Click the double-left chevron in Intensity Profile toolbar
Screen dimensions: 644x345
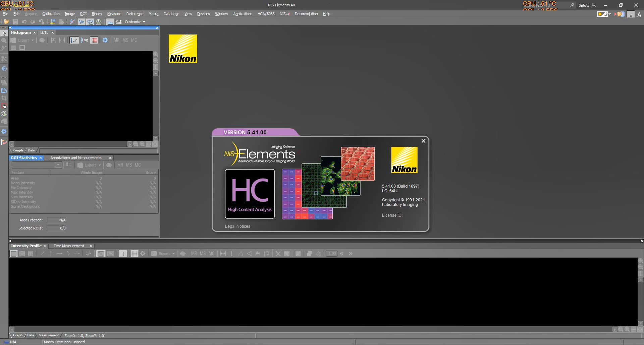click(342, 254)
